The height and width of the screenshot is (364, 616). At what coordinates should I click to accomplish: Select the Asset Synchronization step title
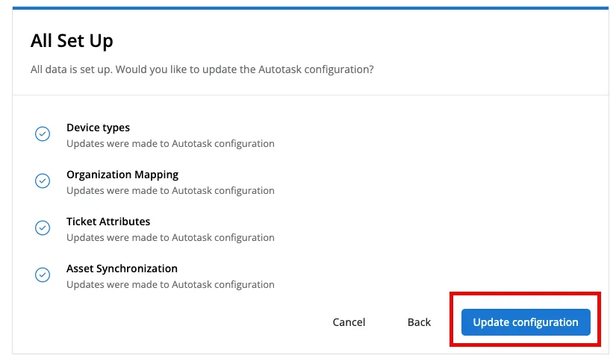[122, 269]
